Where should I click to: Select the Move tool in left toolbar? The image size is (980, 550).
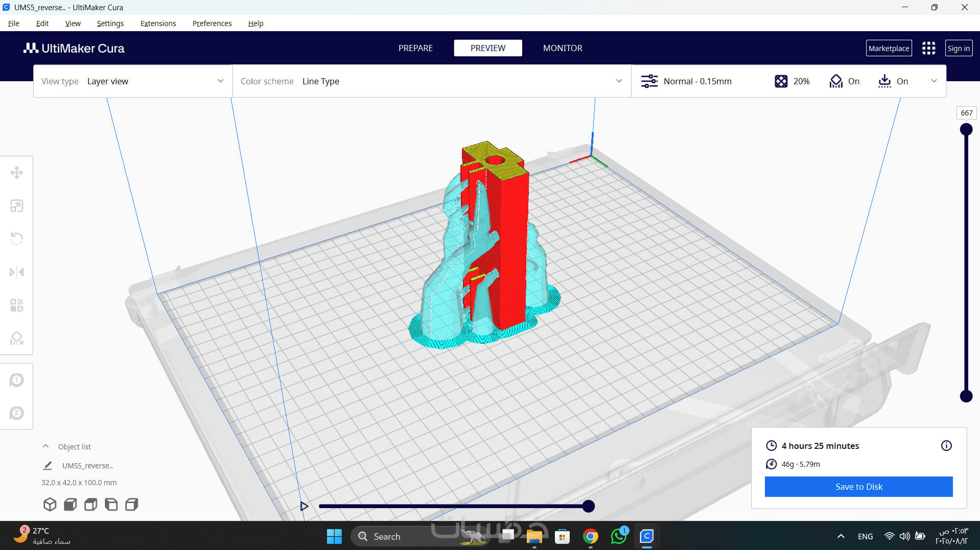17,173
